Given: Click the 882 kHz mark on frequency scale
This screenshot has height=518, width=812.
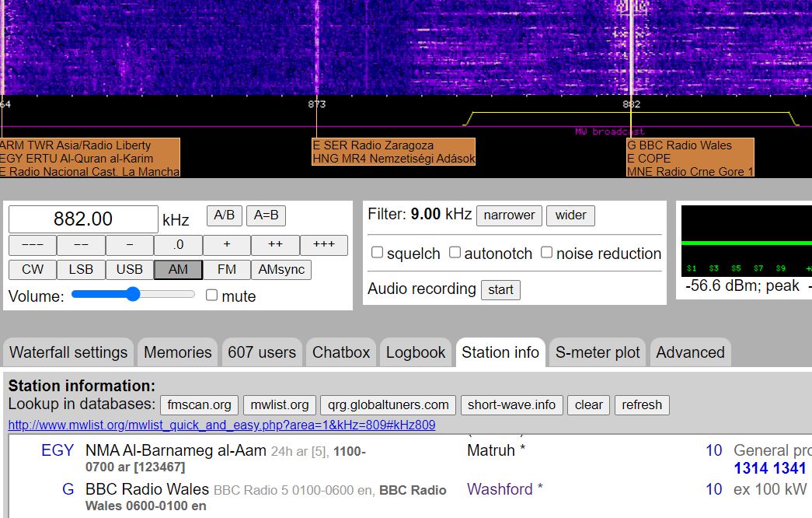Looking at the screenshot, I should click(x=631, y=104).
